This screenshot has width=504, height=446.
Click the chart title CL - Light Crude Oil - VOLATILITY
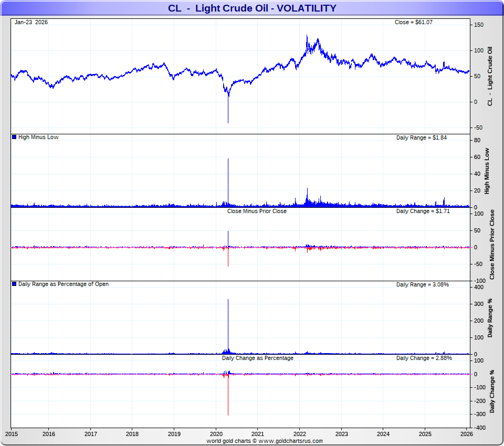pos(252,8)
